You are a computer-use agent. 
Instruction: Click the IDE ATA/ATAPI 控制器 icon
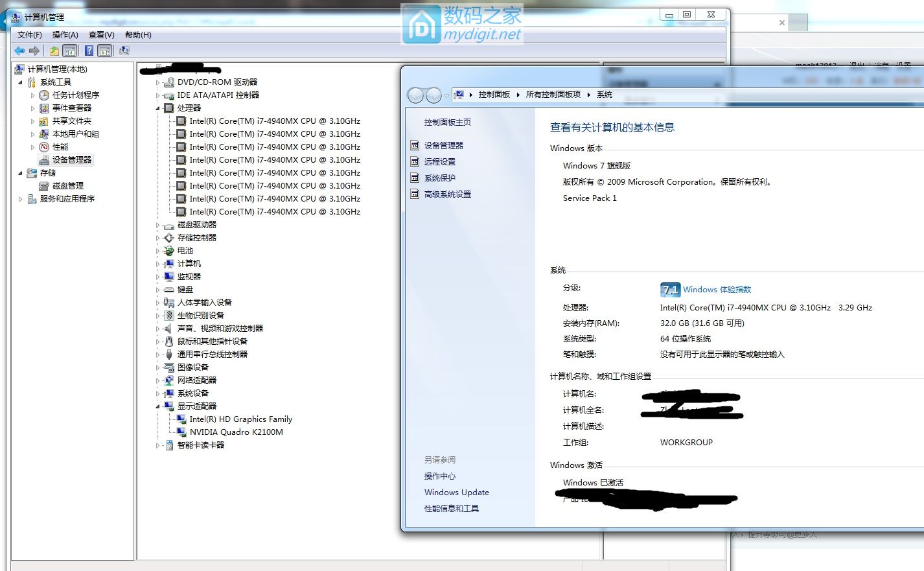click(169, 95)
